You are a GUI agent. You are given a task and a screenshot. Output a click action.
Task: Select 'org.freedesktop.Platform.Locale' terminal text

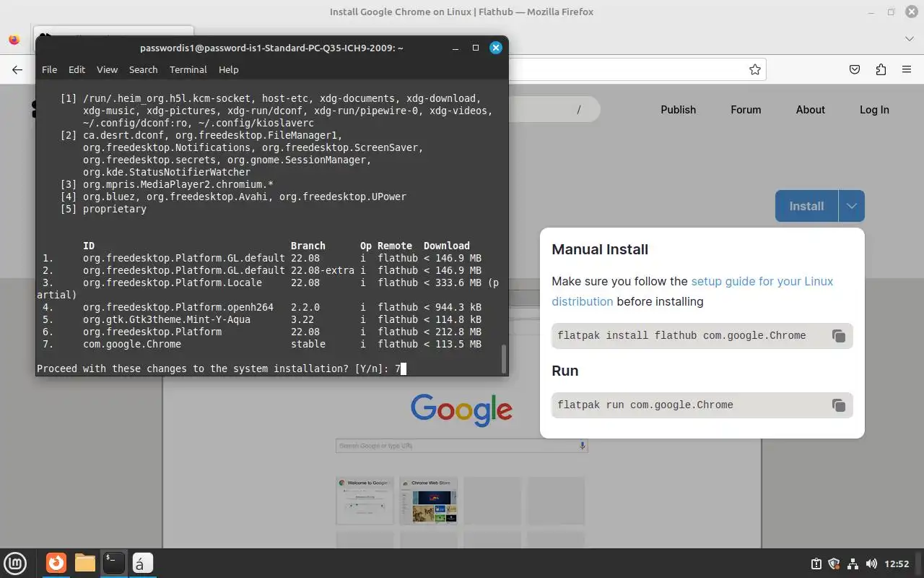(x=173, y=282)
